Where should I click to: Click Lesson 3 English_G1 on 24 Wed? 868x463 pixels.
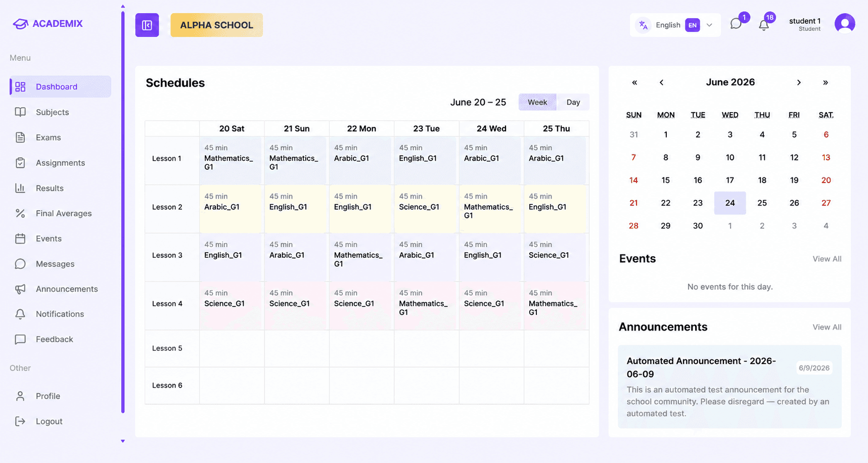(x=491, y=257)
